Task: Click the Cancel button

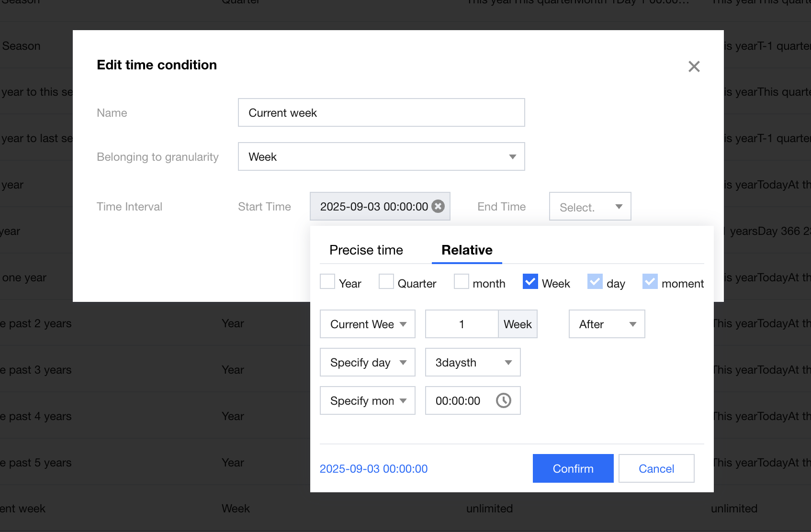Action: [656, 468]
